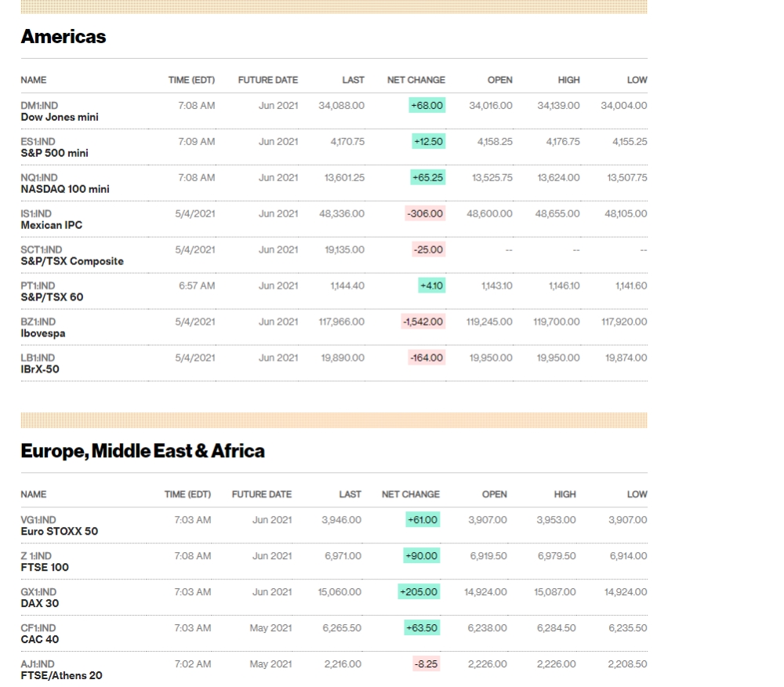Click the -1,542.00 net change badge

pos(423,322)
